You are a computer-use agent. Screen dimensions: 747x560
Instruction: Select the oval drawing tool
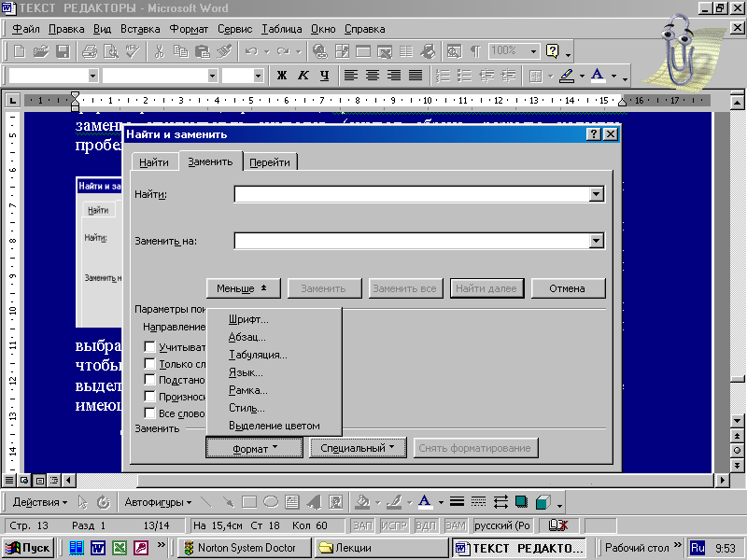271,502
